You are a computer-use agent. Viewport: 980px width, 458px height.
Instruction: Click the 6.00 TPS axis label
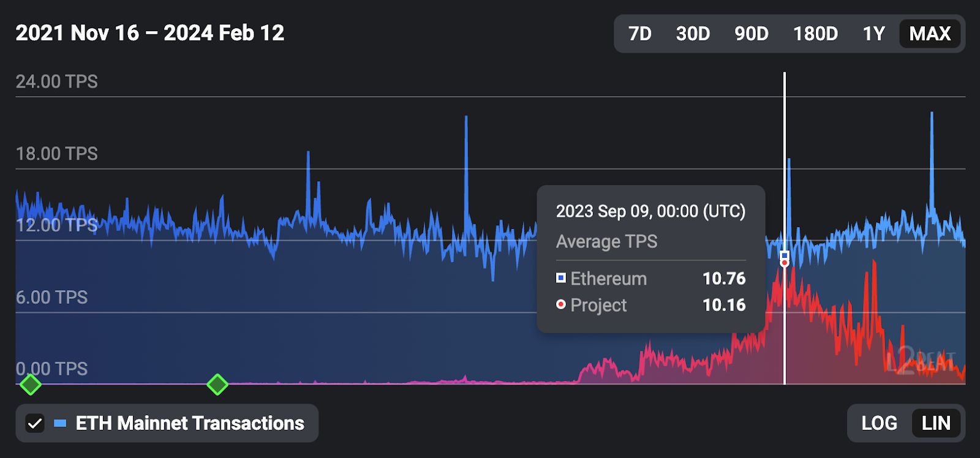(x=51, y=298)
